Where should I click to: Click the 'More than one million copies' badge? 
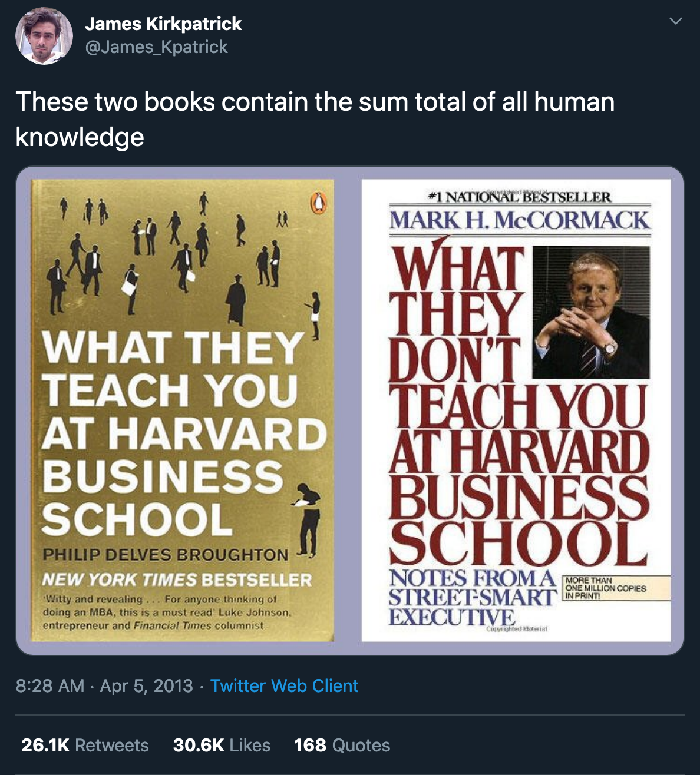(x=616, y=588)
